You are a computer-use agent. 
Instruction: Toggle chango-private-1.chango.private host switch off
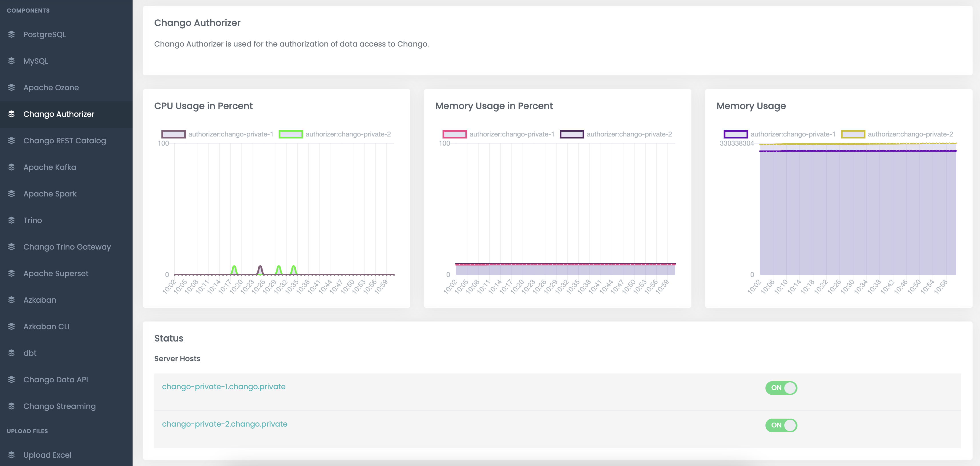coord(781,388)
